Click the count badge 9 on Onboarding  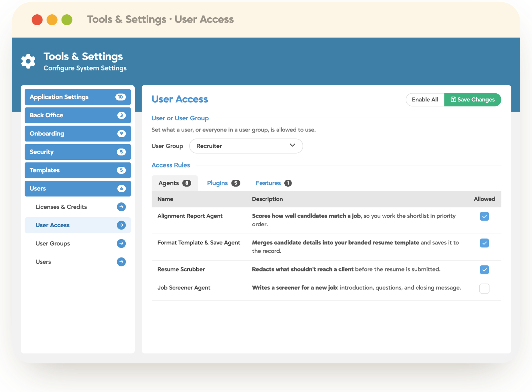click(121, 134)
